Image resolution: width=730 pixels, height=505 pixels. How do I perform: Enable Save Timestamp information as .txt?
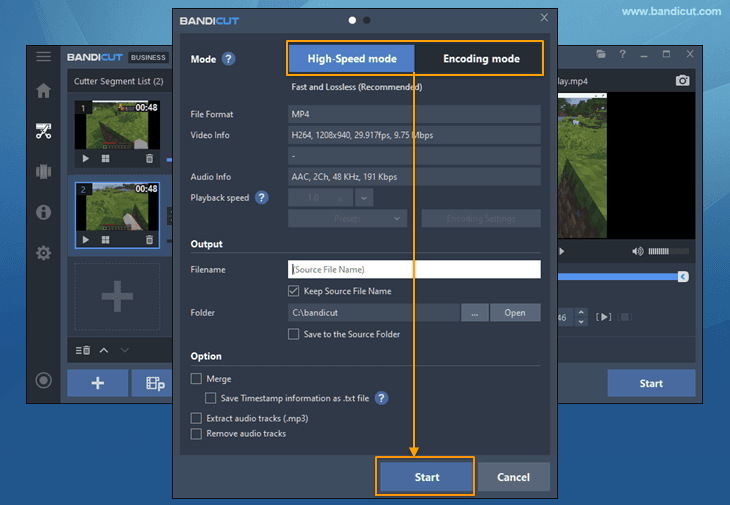pyautogui.click(x=211, y=398)
